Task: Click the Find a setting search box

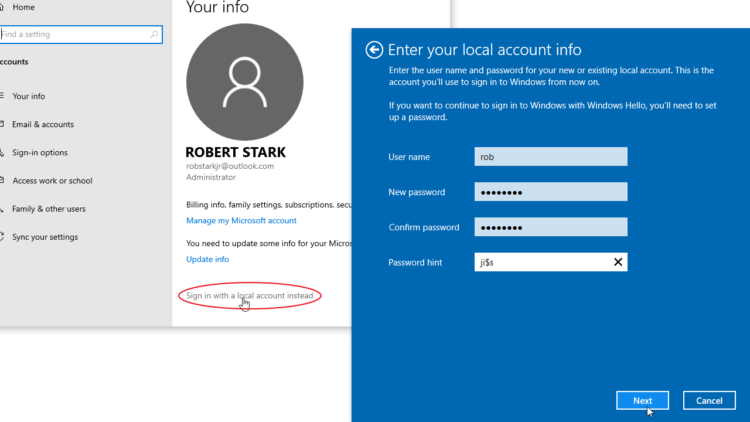Action: [x=80, y=34]
